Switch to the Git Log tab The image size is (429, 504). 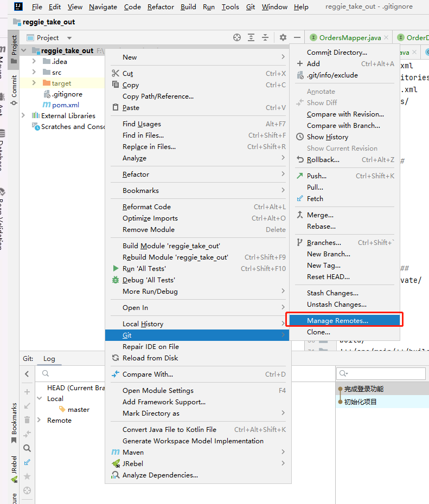click(49, 359)
